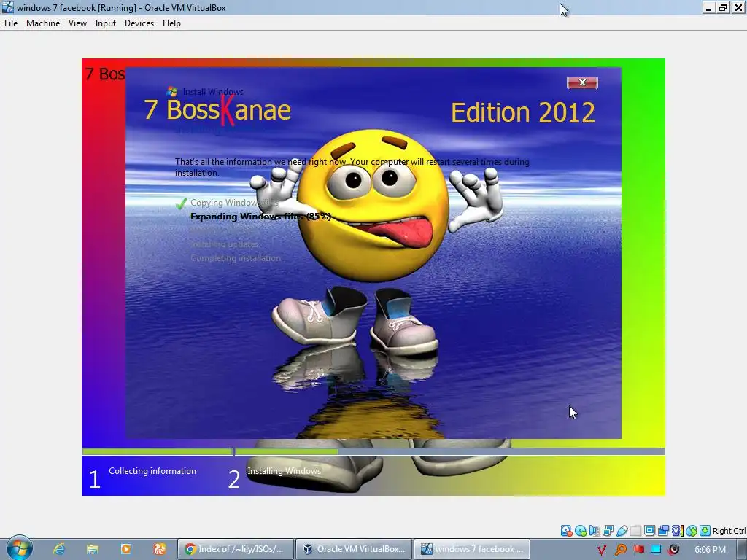Open Windows Explorer from taskbar
The height and width of the screenshot is (560, 747).
pyautogui.click(x=92, y=549)
